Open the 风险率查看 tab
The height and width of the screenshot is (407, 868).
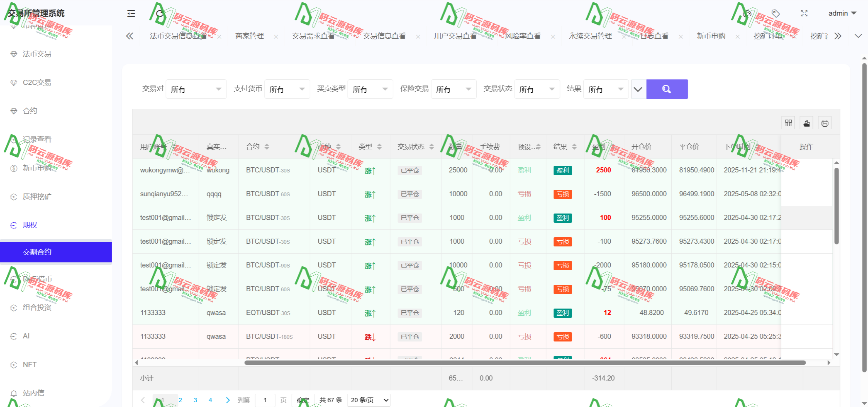pos(523,36)
